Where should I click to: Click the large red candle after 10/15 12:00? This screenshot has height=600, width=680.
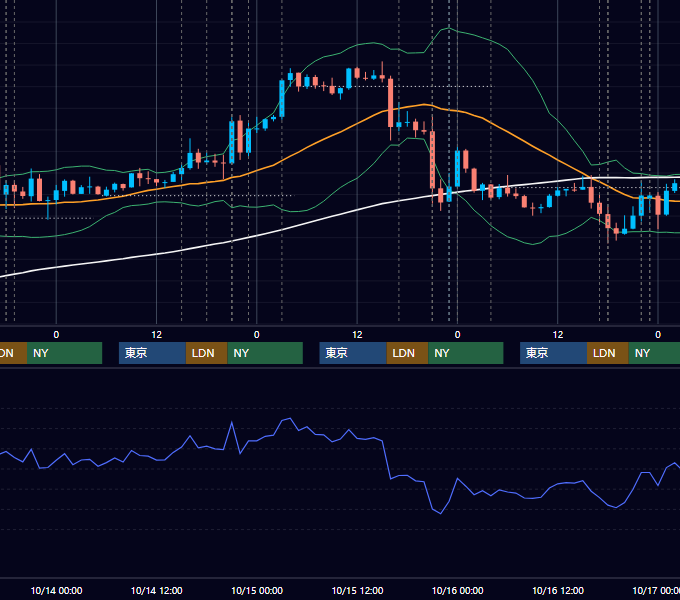pyautogui.click(x=390, y=103)
